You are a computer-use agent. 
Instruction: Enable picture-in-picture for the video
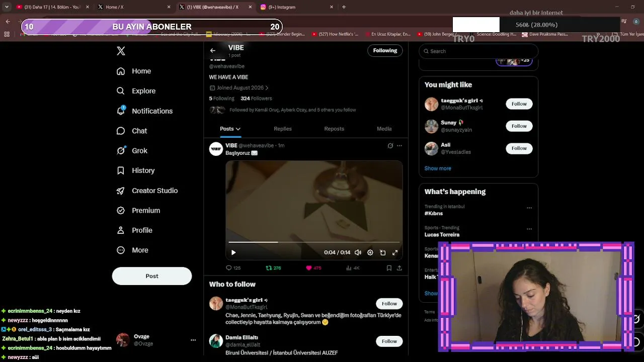tap(382, 252)
